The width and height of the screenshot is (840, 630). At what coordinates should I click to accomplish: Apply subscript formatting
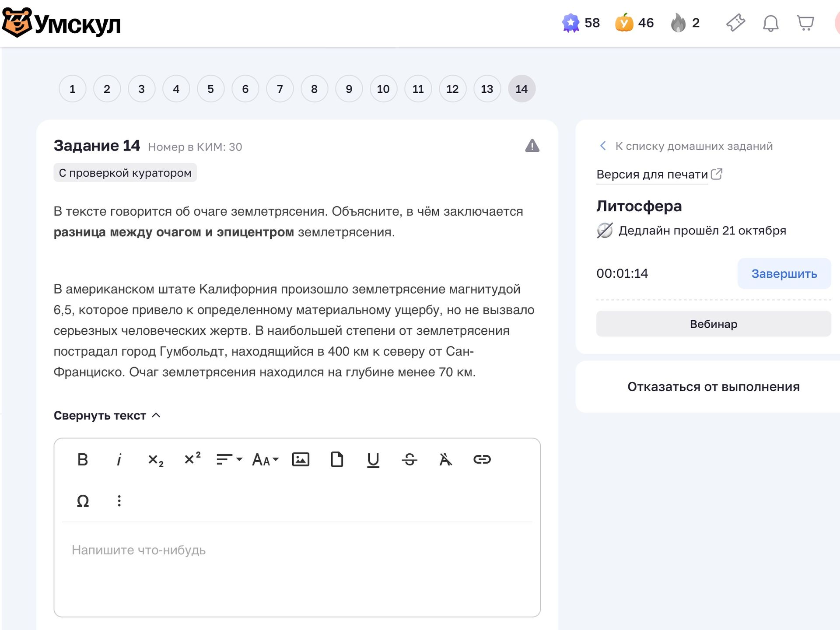155,460
